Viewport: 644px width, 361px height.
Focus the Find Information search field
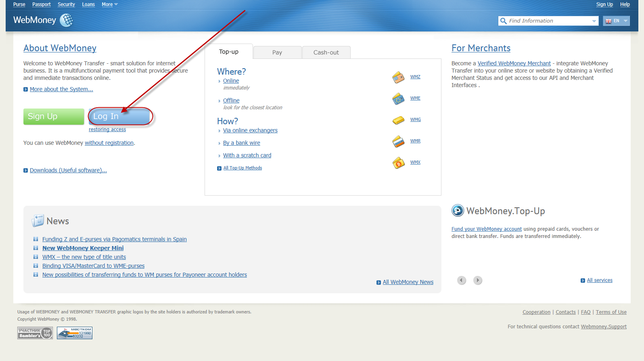[549, 21]
